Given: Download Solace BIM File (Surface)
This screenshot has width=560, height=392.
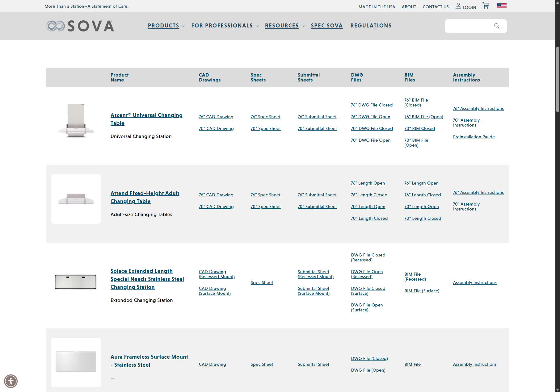Looking at the screenshot, I should [422, 291].
